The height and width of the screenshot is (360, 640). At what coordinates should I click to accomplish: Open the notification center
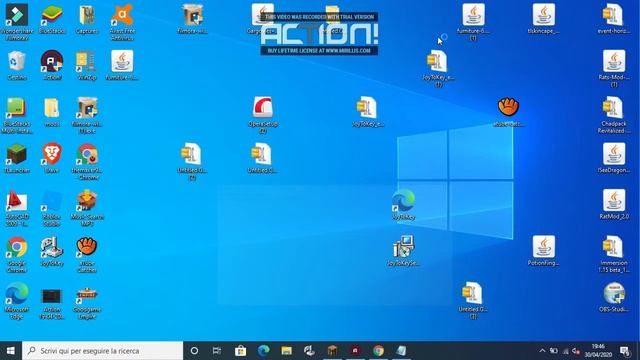[625, 351]
